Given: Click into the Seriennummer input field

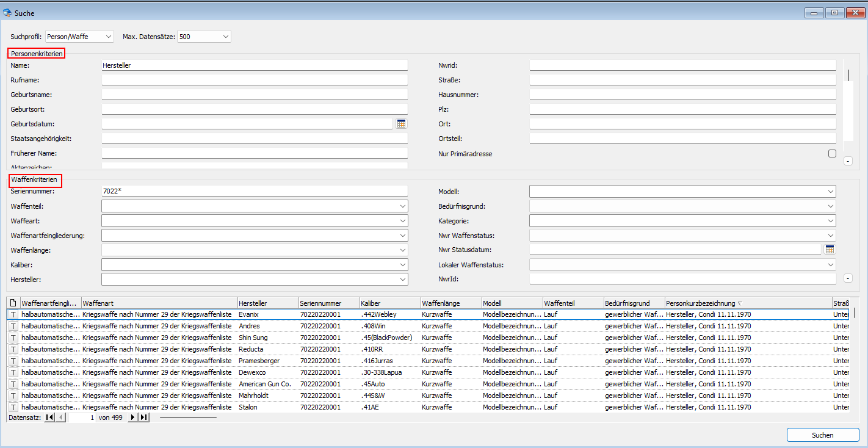Looking at the screenshot, I should [x=254, y=192].
